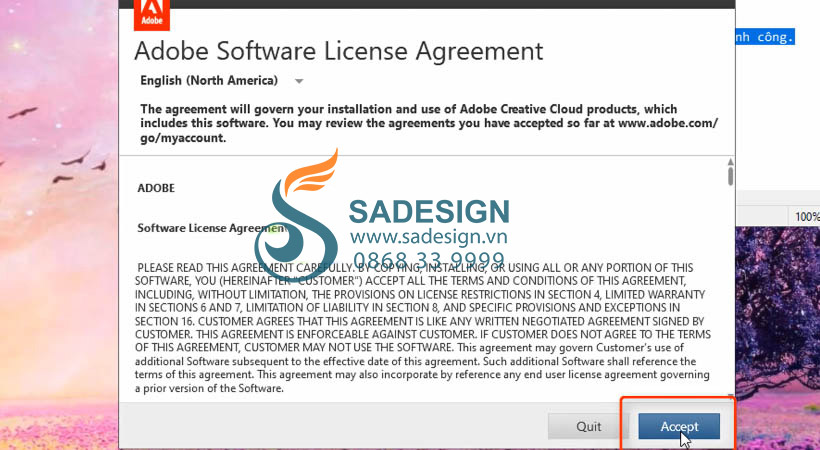Screen dimensions: 820x450
Task: Click the Adobe Software License Agreement heading
Action: pos(338,50)
